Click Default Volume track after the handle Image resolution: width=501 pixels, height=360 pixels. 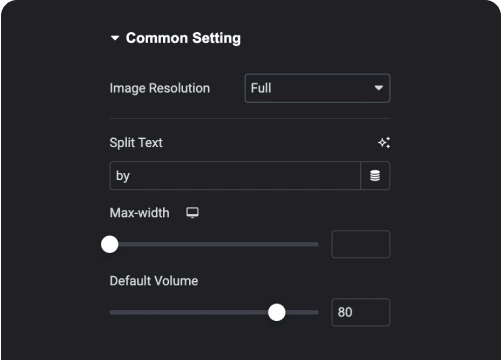302,312
